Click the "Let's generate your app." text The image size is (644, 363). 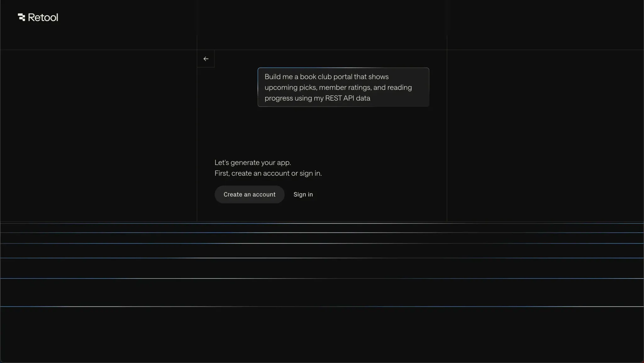[253, 162]
